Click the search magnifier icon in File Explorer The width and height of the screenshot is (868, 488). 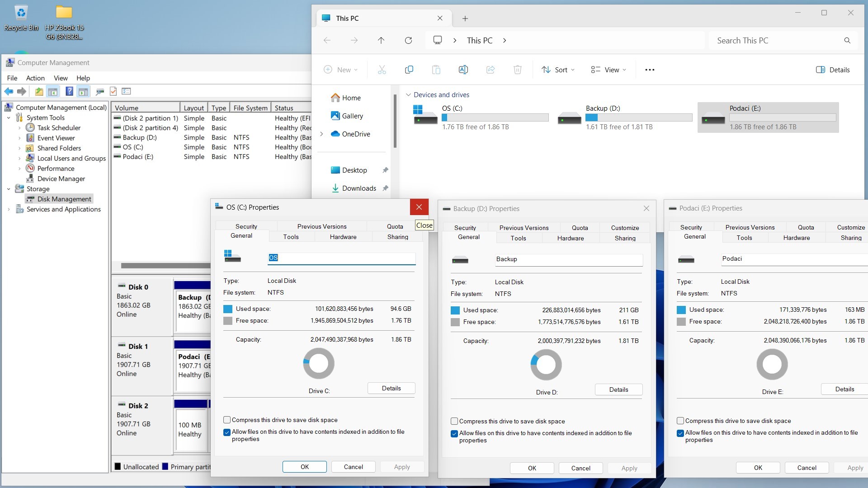click(847, 41)
